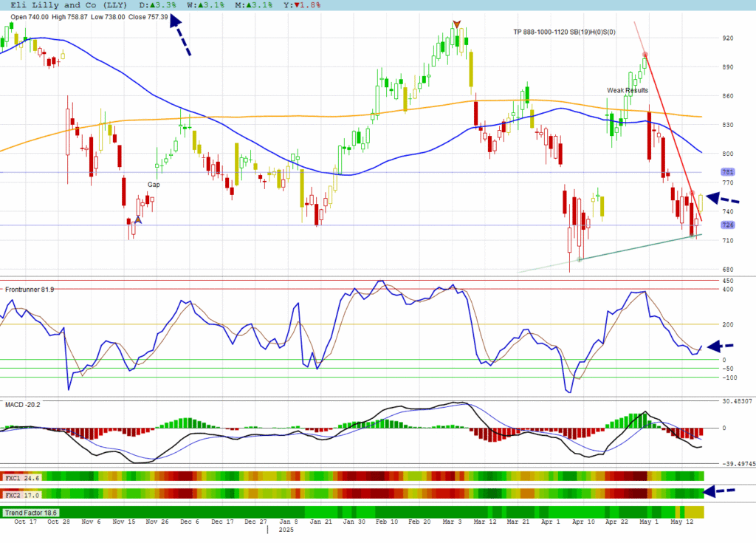This screenshot has width=756, height=543.
Task: Click the 450 level on Frontrunner axis
Action: [x=728, y=281]
